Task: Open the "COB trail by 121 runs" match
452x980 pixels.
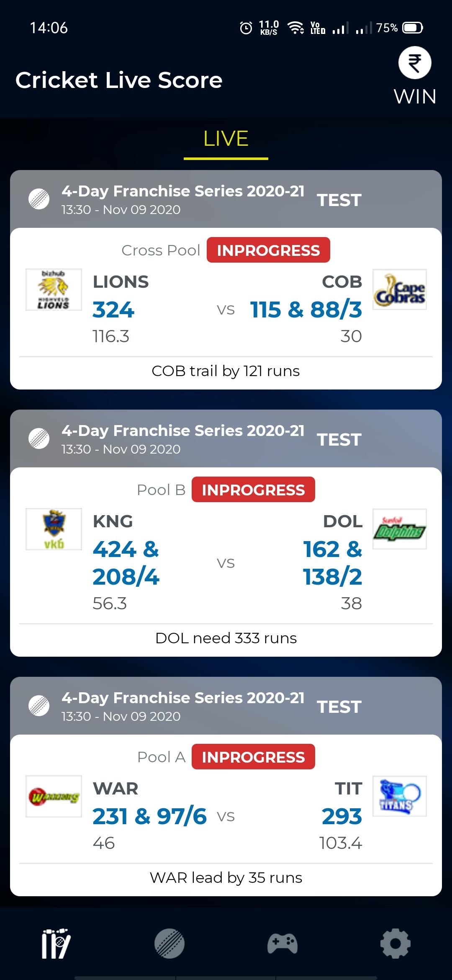Action: [226, 371]
